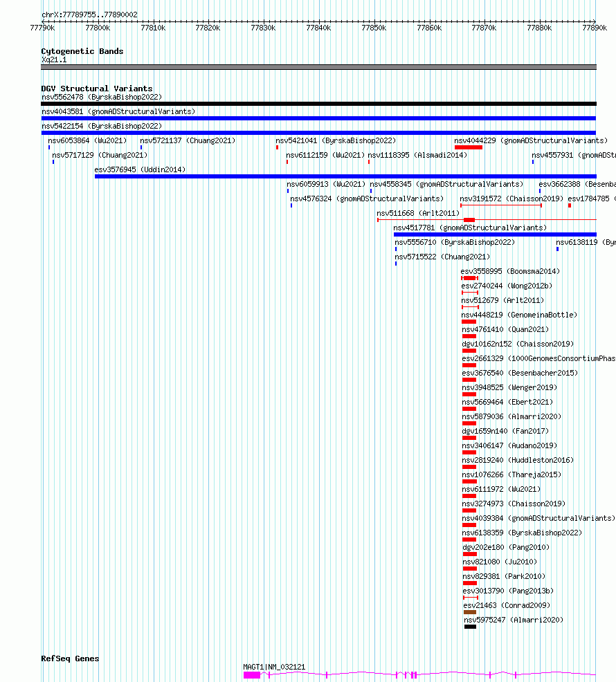Select esv2661329 1000GenomesConsortium variant label
This screenshot has width=616, height=682.
coord(539,358)
